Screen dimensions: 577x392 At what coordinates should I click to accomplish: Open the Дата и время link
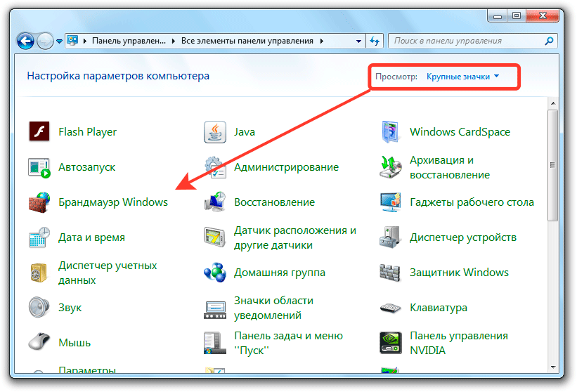pyautogui.click(x=91, y=237)
